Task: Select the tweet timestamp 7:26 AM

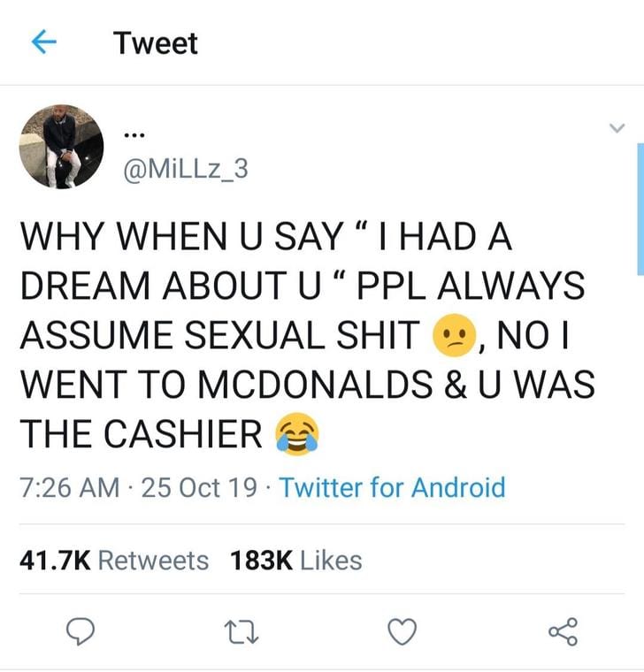Action: (x=70, y=488)
